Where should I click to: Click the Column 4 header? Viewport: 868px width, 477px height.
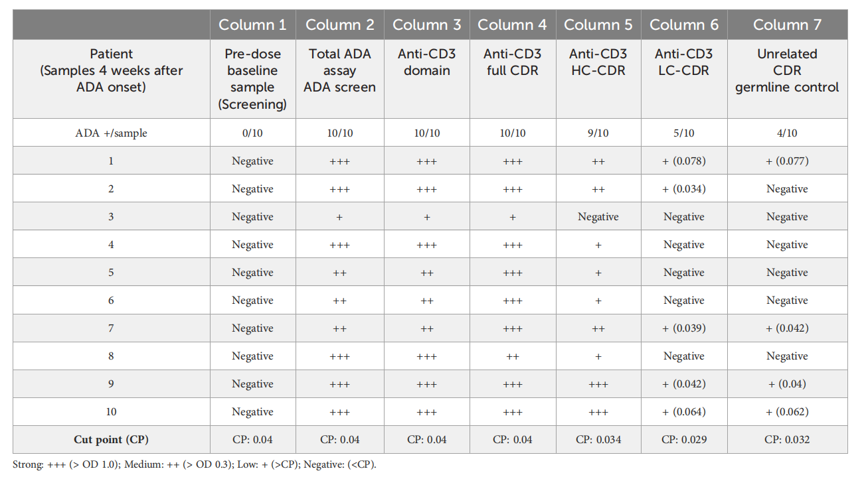[x=512, y=25]
